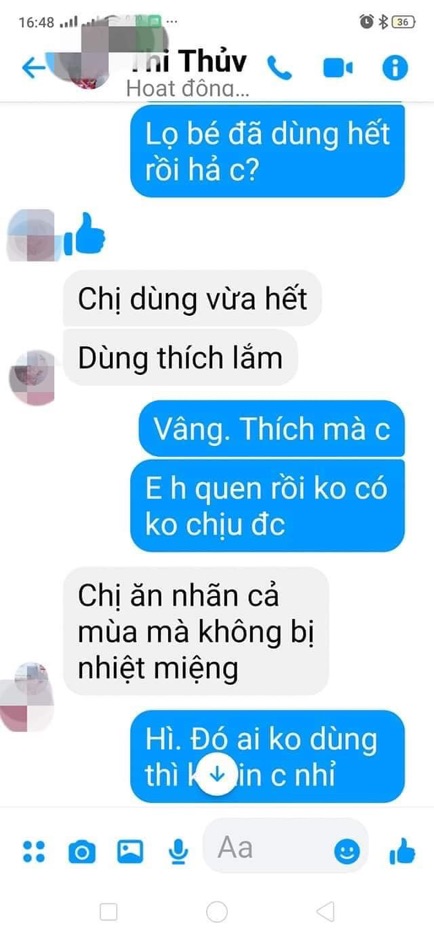Tap microphone to record voice message
Screen dimensions: 434x941
coord(178,852)
